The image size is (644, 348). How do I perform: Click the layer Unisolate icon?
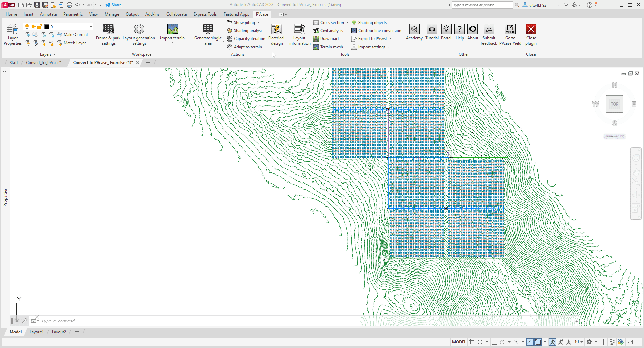(x=35, y=43)
